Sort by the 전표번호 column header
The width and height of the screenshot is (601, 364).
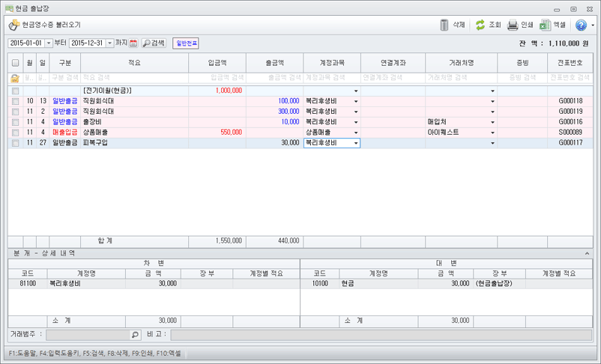pyautogui.click(x=570, y=63)
